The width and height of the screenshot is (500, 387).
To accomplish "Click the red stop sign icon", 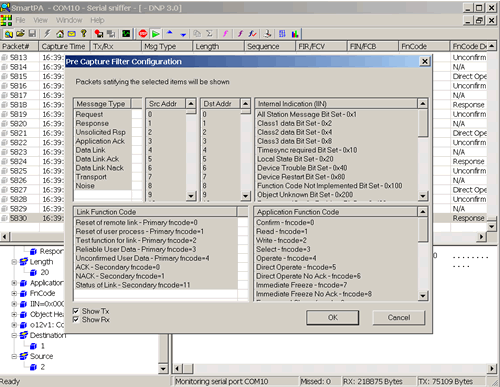I will (143, 34).
